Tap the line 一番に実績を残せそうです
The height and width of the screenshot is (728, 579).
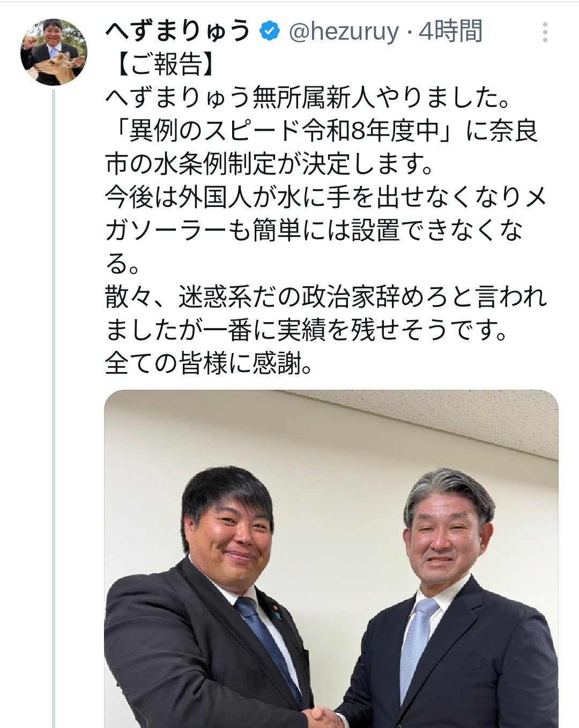(307, 330)
